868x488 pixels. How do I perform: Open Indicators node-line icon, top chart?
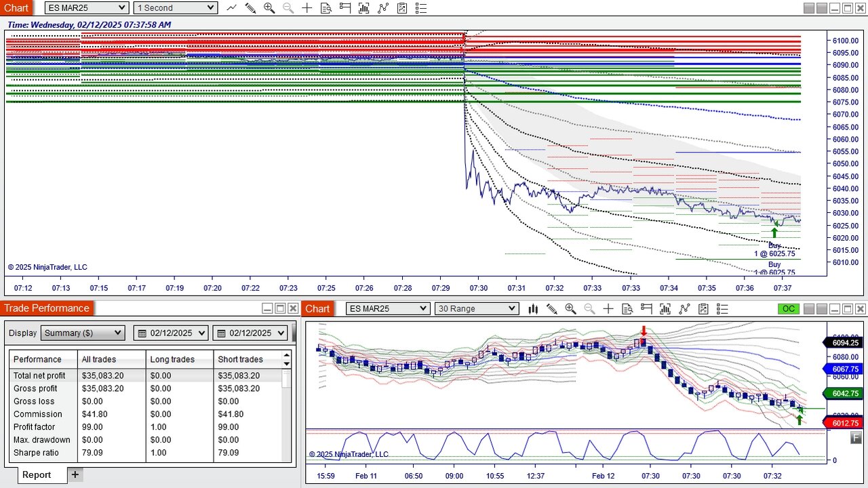click(383, 8)
